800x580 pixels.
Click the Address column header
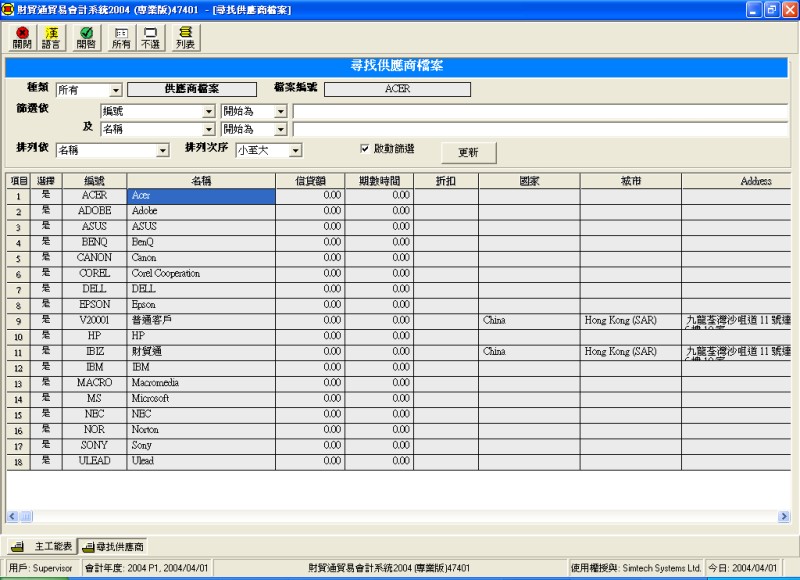pyautogui.click(x=736, y=181)
